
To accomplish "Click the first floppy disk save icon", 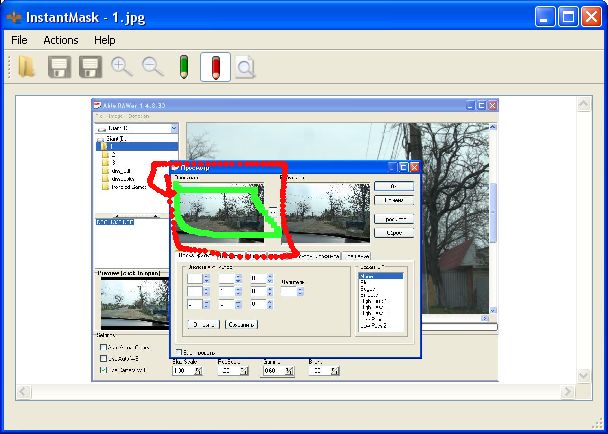I will (60, 68).
